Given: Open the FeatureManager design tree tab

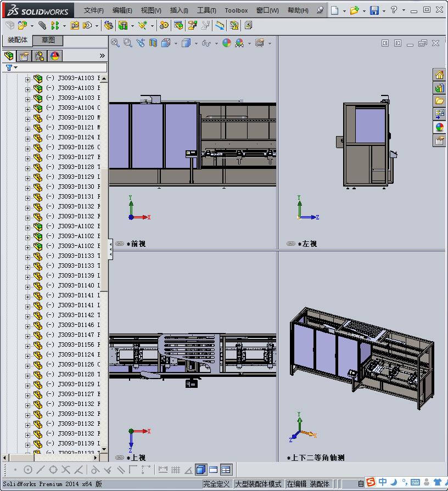Looking at the screenshot, I should click(x=9, y=56).
